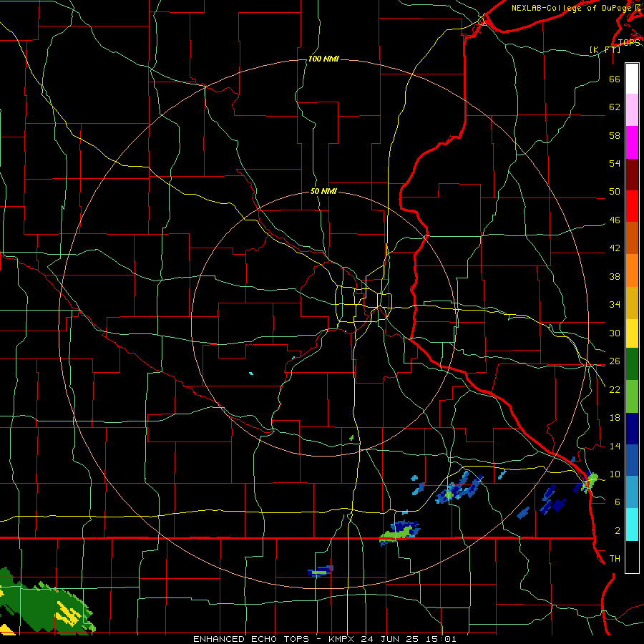Click the '30' legend value
Screen dimensions: 644x644
tap(615, 333)
